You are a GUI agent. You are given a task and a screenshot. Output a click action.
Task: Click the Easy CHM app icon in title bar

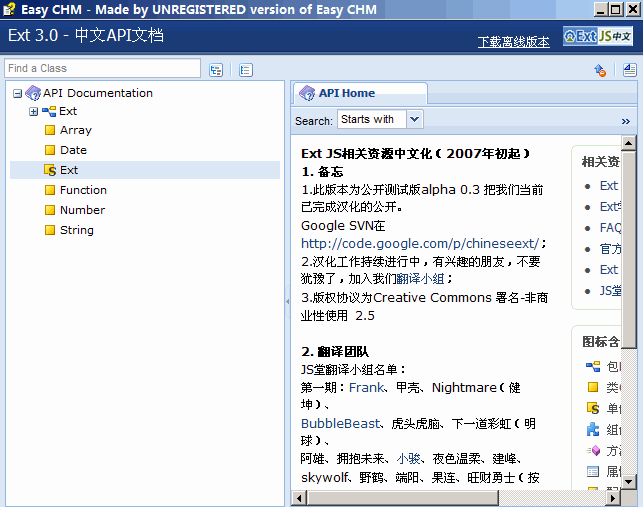(9, 9)
